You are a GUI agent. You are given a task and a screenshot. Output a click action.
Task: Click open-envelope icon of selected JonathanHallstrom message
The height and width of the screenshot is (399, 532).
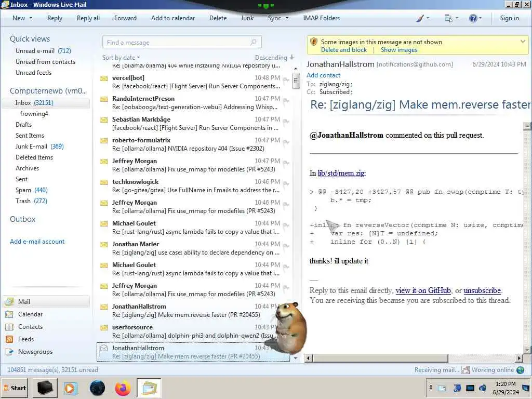pos(104,348)
